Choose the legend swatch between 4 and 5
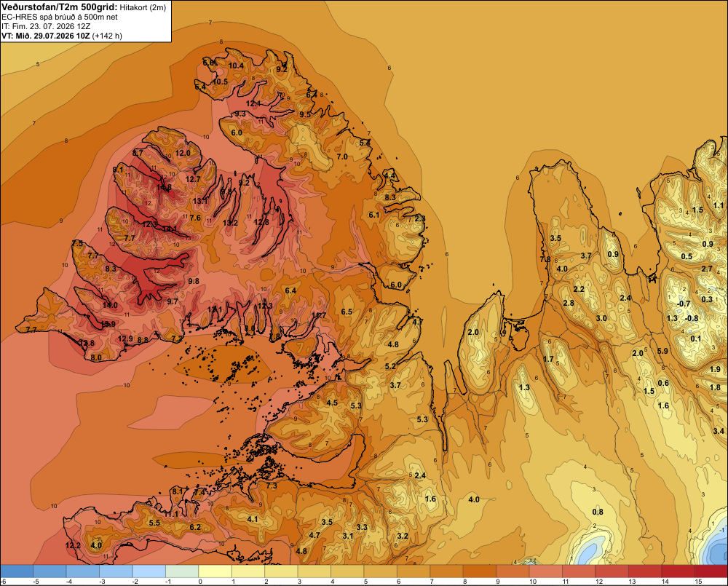The image size is (728, 586). coord(347,571)
